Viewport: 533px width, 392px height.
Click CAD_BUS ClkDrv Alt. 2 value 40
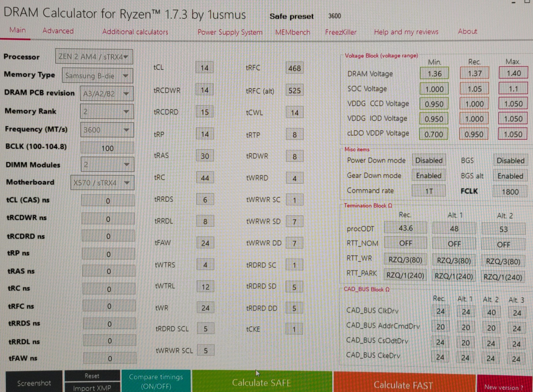click(491, 312)
